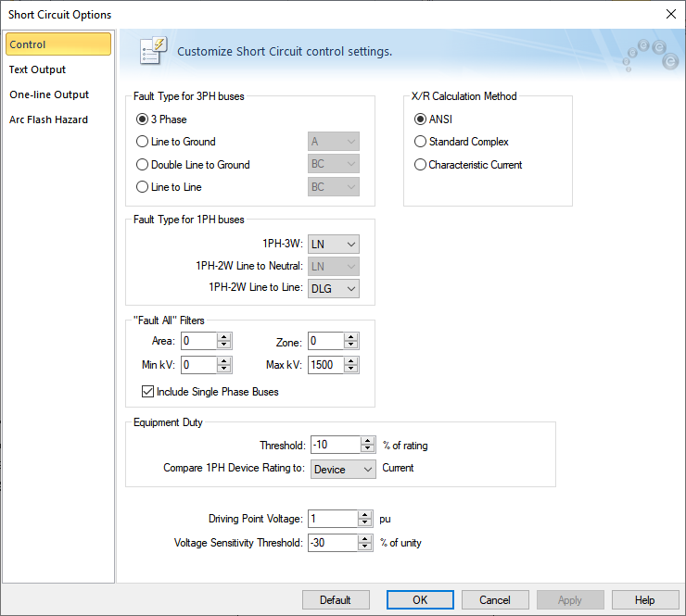Increase the Max kV spinner value
The height and width of the screenshot is (616, 686).
pos(350,361)
